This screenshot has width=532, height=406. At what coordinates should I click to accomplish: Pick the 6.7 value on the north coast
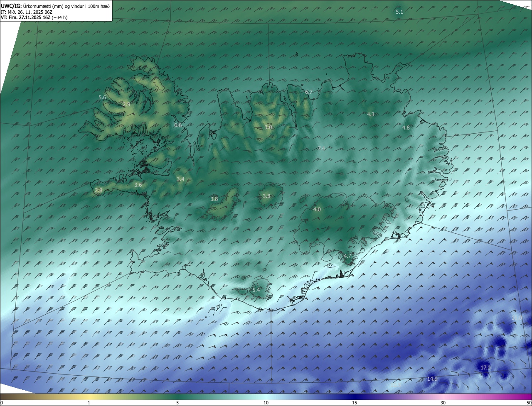coord(308,92)
